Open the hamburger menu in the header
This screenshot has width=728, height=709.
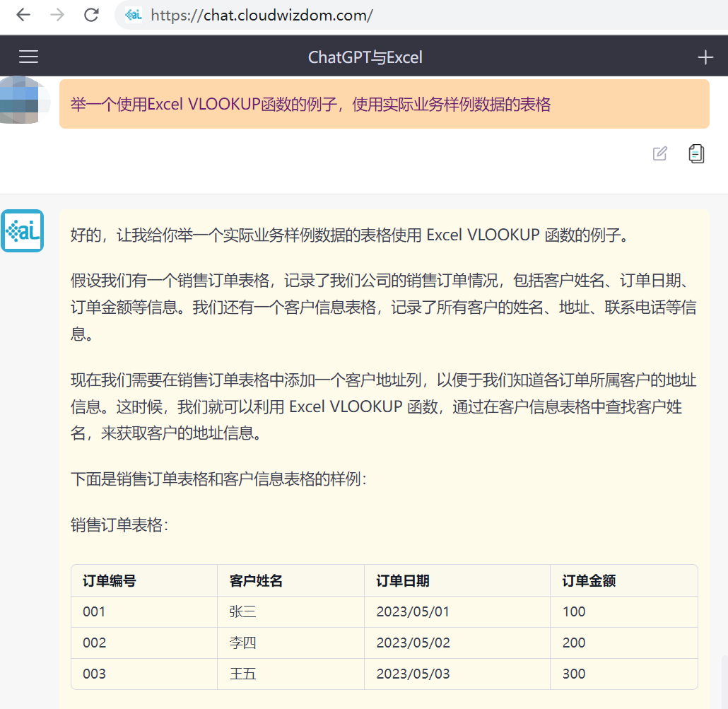pos(28,57)
